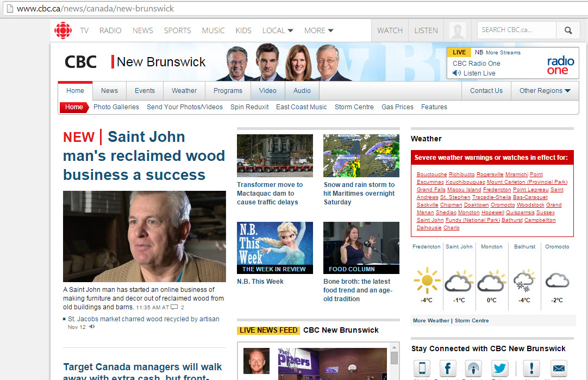This screenshot has width=588, height=380.
Task: Open the Twitter bird icon
Action: tap(499, 368)
